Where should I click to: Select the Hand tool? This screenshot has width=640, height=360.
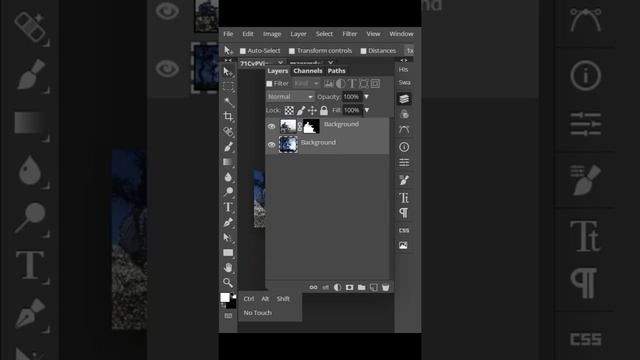tap(228, 268)
